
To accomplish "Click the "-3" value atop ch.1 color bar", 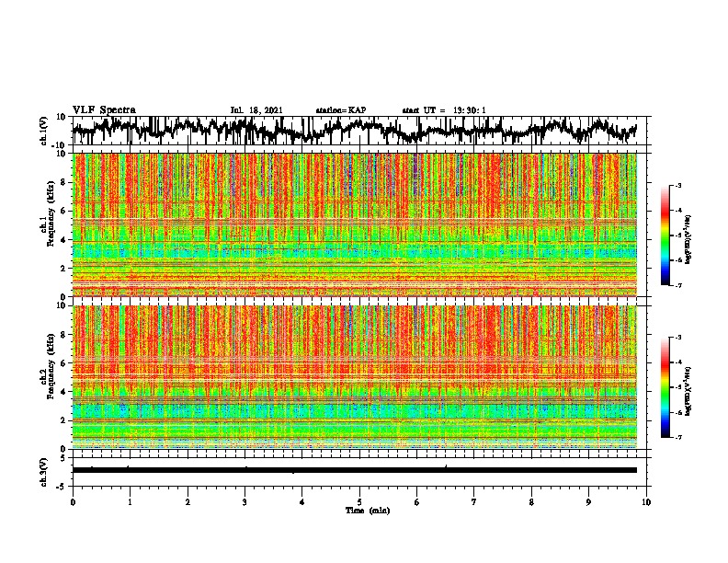I will click(x=678, y=185).
